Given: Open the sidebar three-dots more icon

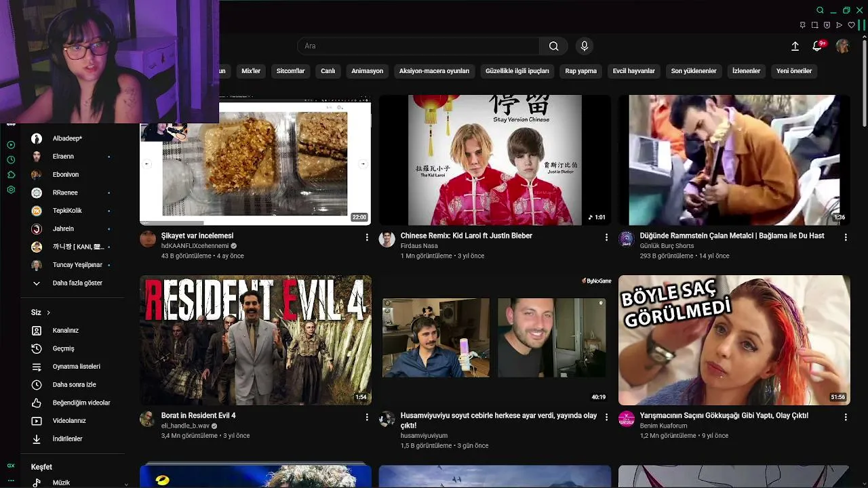Looking at the screenshot, I should [x=11, y=480].
